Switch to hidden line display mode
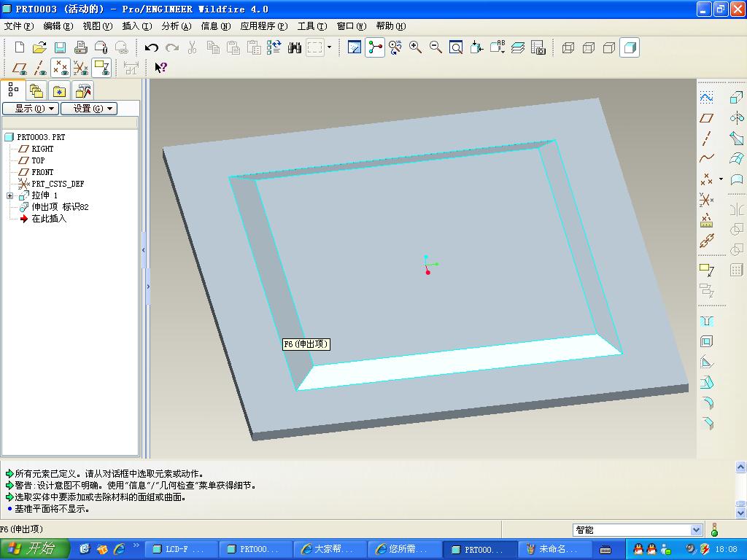747x560 pixels. click(589, 47)
